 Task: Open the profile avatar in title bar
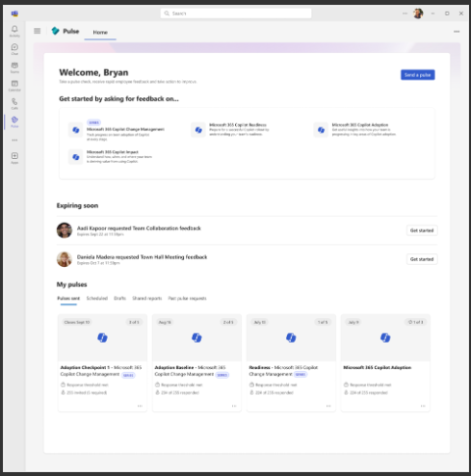pyautogui.click(x=418, y=13)
